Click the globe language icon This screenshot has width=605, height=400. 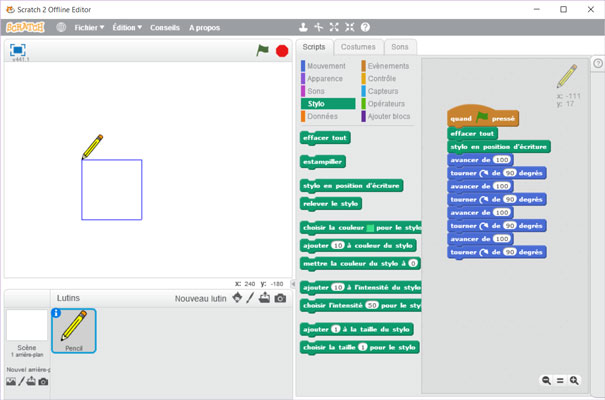coord(61,27)
